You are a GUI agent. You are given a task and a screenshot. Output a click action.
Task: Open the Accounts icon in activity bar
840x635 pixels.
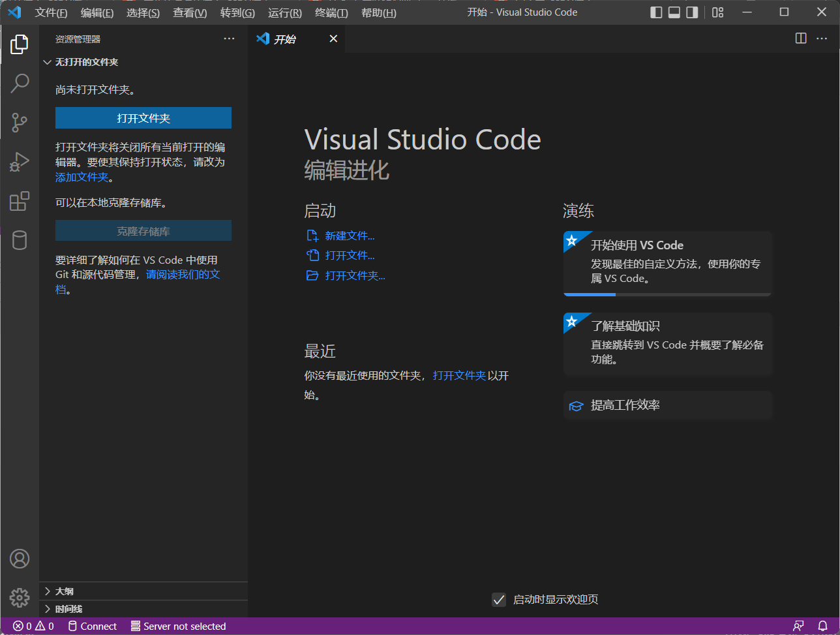[x=20, y=559]
